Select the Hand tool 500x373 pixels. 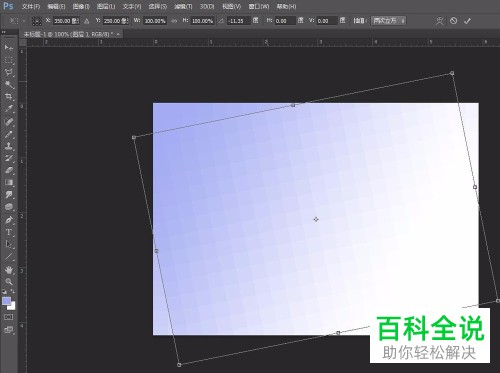(9, 270)
